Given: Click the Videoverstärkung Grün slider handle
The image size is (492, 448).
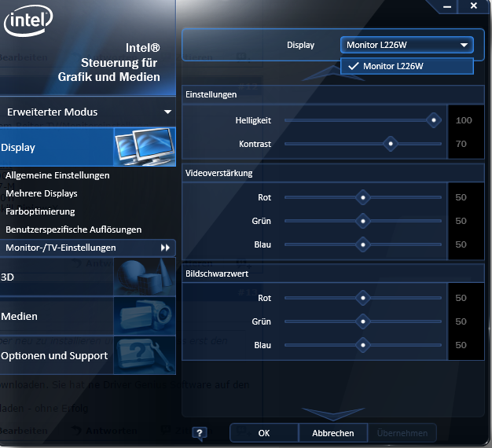Looking at the screenshot, I should tap(363, 221).
